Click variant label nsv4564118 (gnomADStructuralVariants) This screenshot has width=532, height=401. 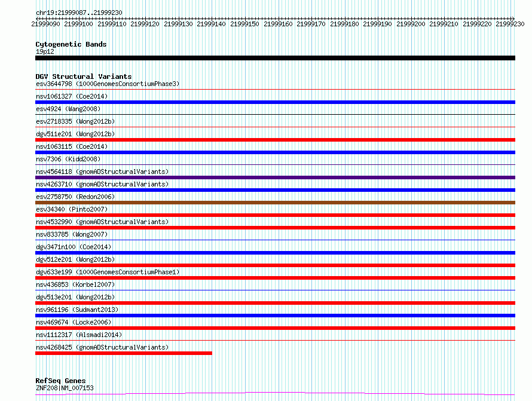[102, 172]
